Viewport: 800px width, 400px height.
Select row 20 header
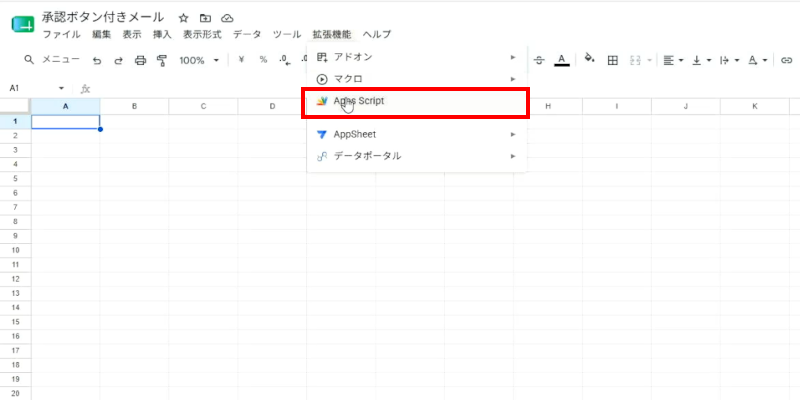[x=15, y=393]
